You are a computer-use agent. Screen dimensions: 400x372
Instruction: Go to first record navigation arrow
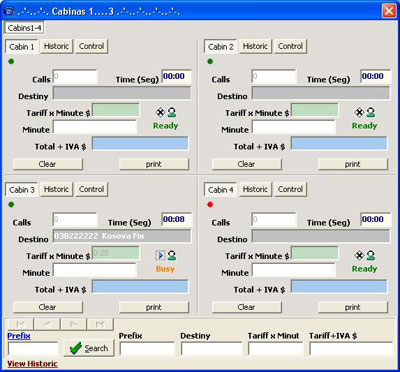(x=20, y=324)
